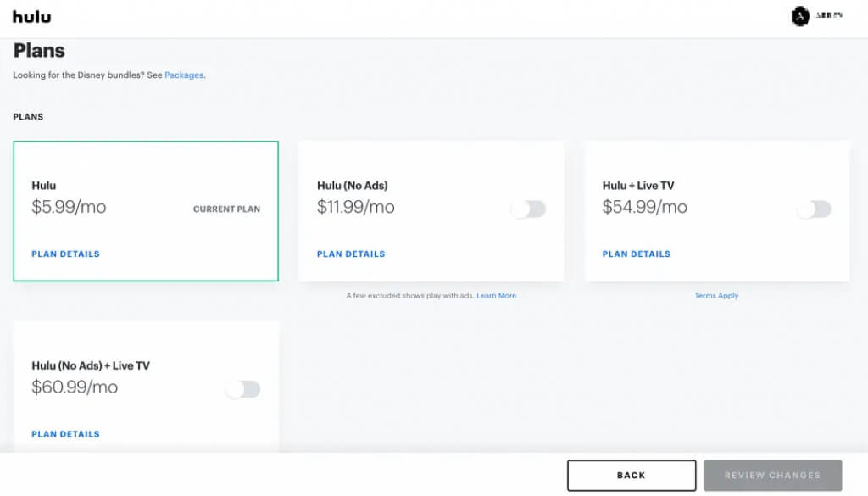The image size is (868, 496).
Task: Expand Plan Details for the $5.99 Hulu plan
Action: (x=65, y=254)
